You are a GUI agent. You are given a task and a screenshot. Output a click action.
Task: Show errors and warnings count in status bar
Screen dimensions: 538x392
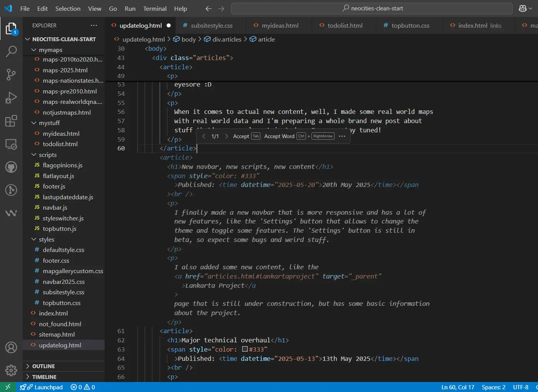83,387
